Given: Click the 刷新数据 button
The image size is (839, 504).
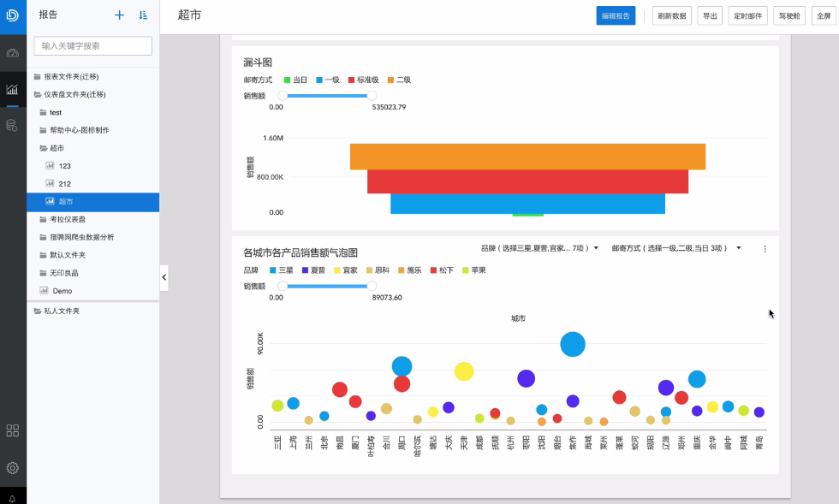Looking at the screenshot, I should click(x=672, y=15).
